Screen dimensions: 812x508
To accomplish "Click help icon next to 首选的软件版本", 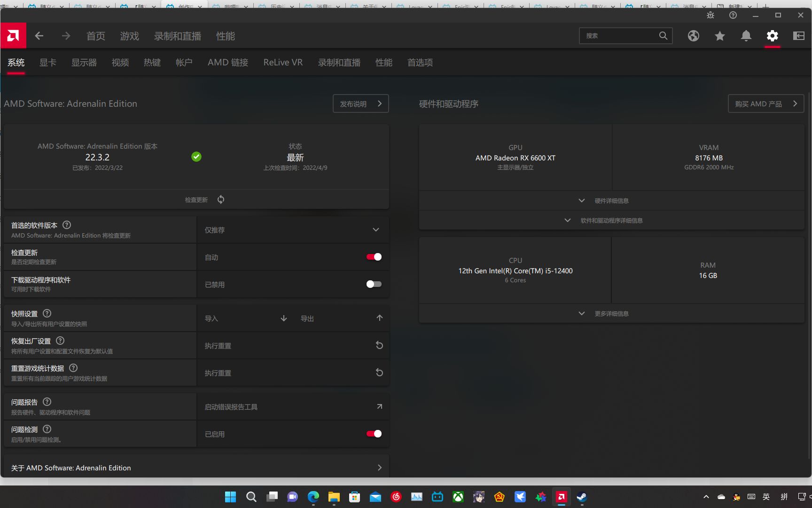I will coord(67,225).
